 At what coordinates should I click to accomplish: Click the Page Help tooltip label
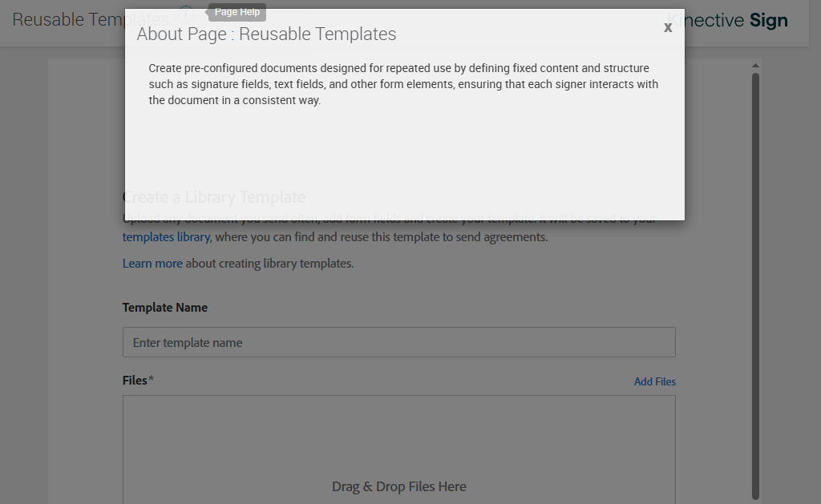237,12
